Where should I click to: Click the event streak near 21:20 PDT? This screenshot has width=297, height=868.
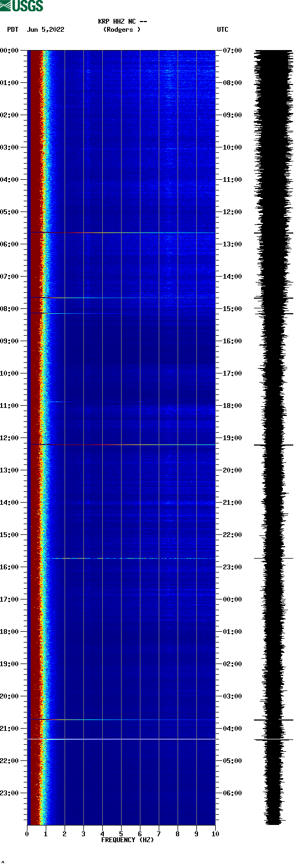(122, 739)
